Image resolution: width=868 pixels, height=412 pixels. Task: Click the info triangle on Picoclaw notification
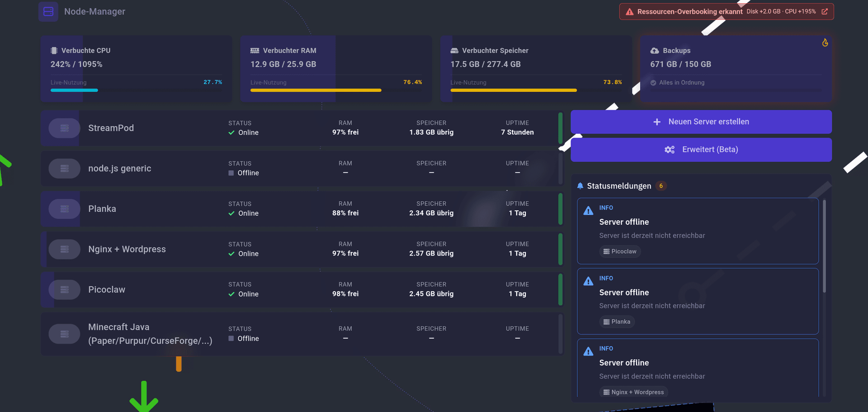coord(588,211)
